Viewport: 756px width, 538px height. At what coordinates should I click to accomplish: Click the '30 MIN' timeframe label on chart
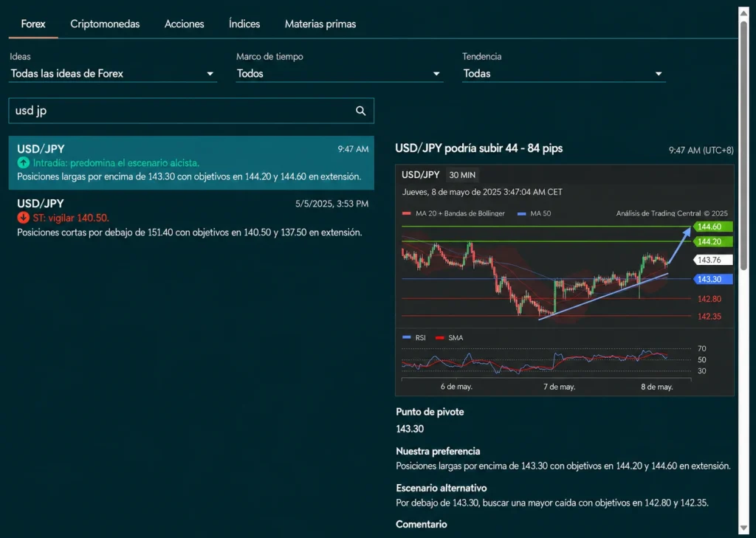coord(462,175)
